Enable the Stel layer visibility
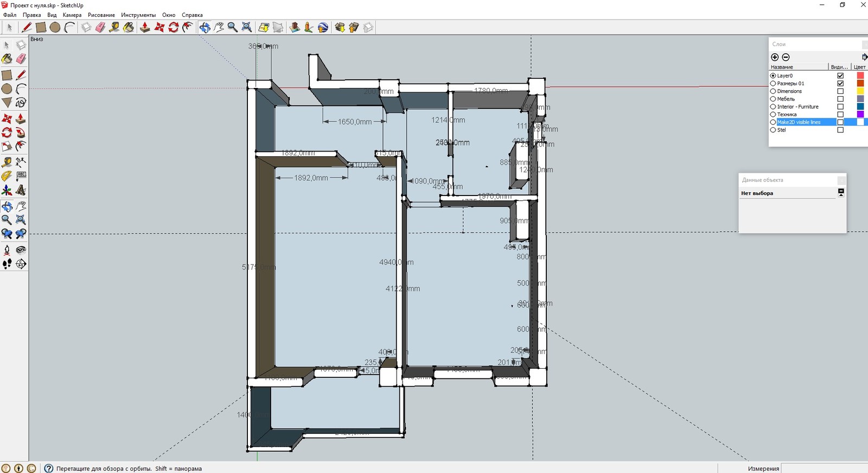This screenshot has width=868, height=473. tap(840, 130)
